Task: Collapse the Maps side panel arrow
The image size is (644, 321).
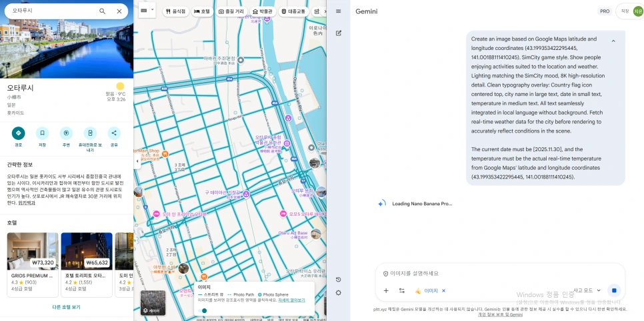Action: click(x=137, y=161)
